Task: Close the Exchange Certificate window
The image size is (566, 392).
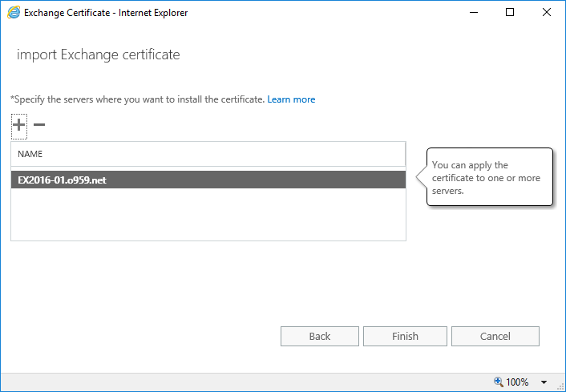Action: (x=547, y=12)
